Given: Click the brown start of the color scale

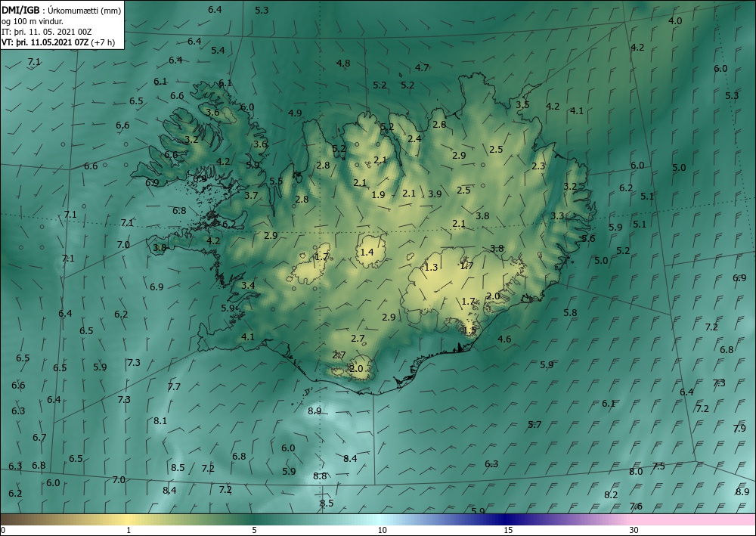Looking at the screenshot, I should 20,519.
